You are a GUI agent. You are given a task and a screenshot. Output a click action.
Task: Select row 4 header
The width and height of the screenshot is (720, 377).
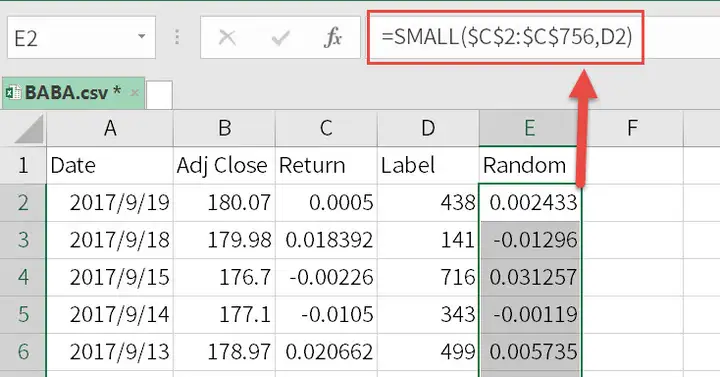[x=23, y=277]
